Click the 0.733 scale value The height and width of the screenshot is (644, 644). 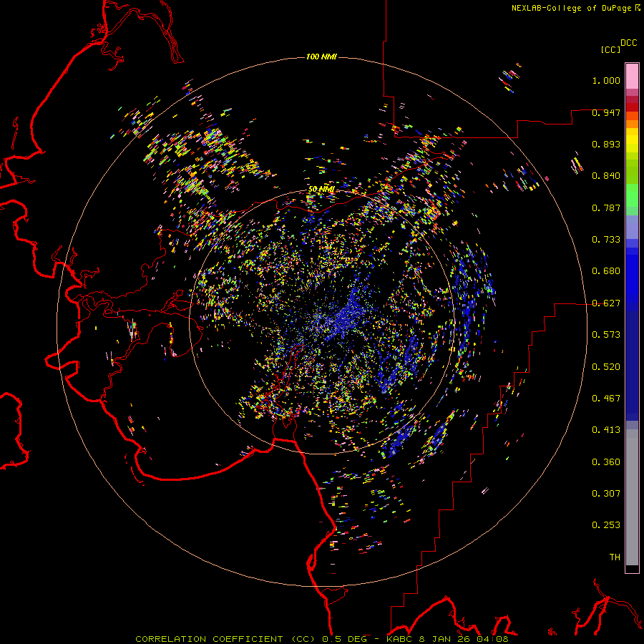coord(606,240)
